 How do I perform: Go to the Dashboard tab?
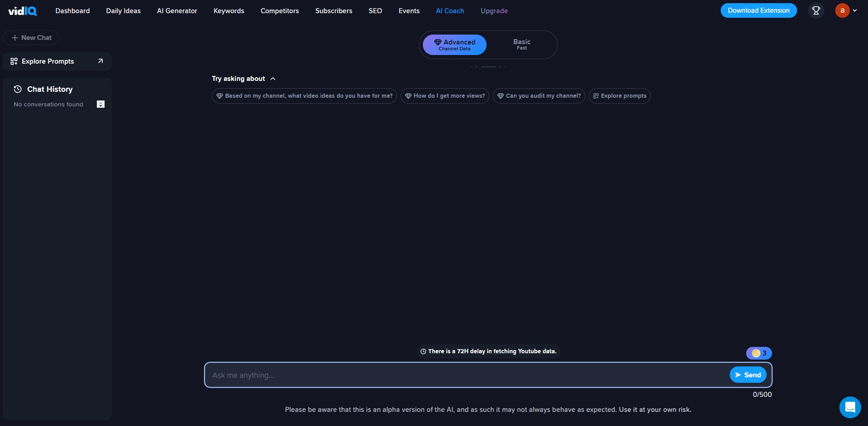tap(73, 11)
